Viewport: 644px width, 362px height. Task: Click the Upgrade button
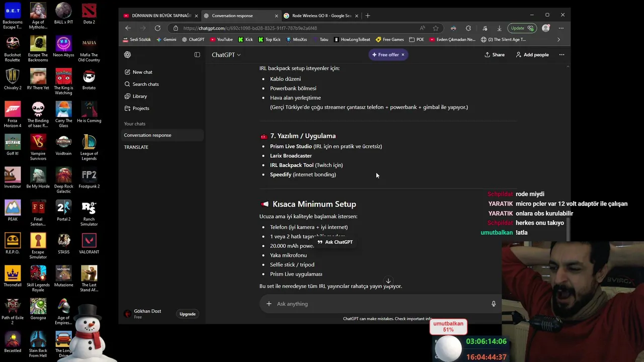click(x=188, y=314)
